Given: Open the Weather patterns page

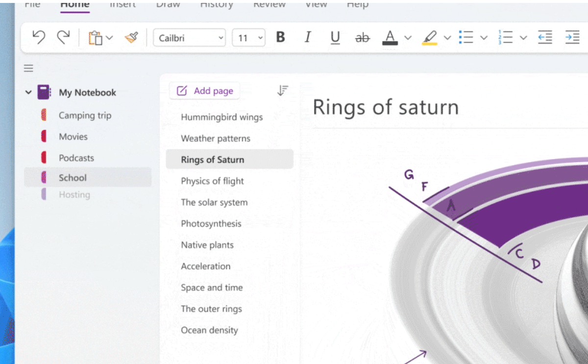Looking at the screenshot, I should 216,138.
